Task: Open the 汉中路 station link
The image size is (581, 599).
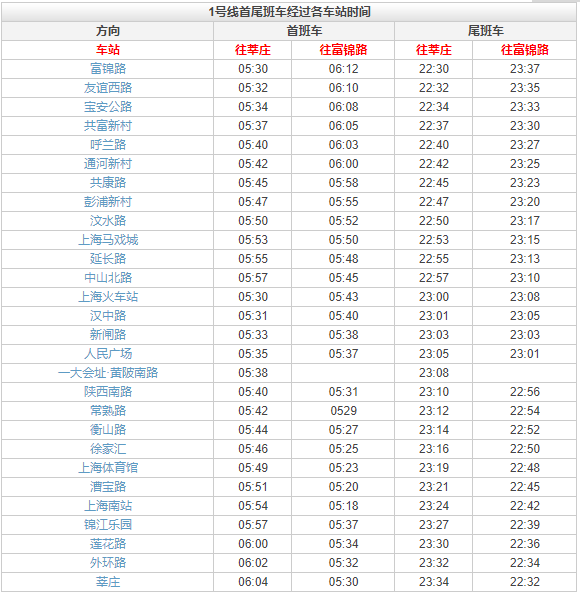Action: click(x=108, y=316)
